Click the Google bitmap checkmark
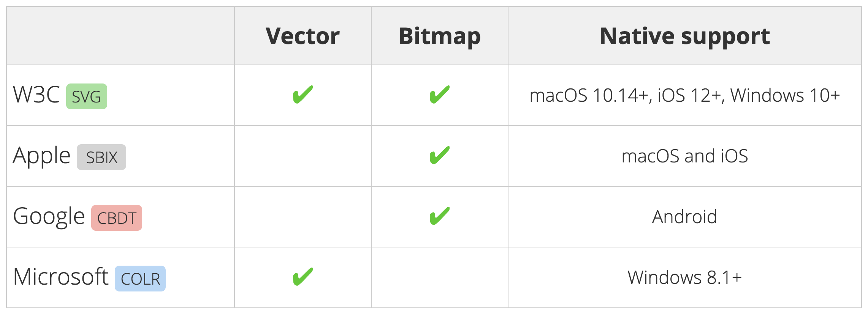Viewport: 868px width, 315px height. 439,216
